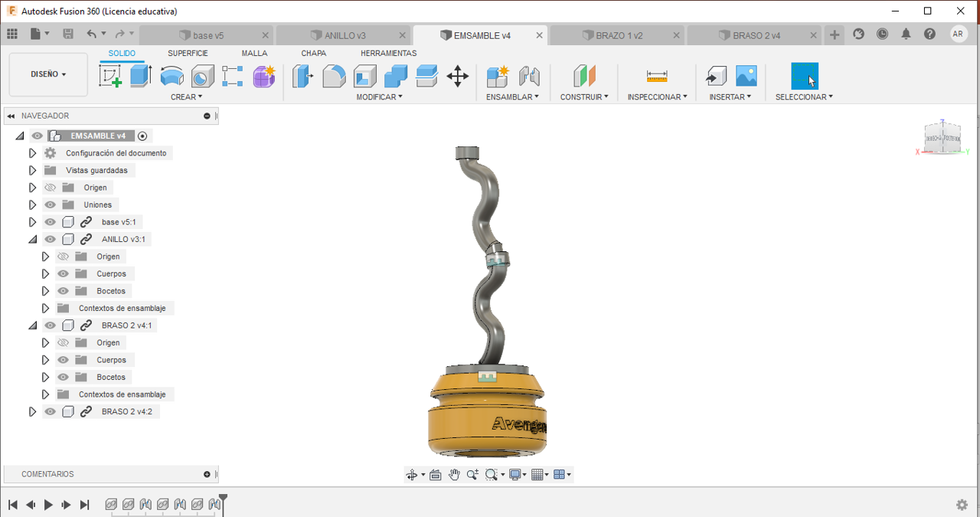Select the Hole tool
Viewport: 980px width, 517px height.
point(202,76)
